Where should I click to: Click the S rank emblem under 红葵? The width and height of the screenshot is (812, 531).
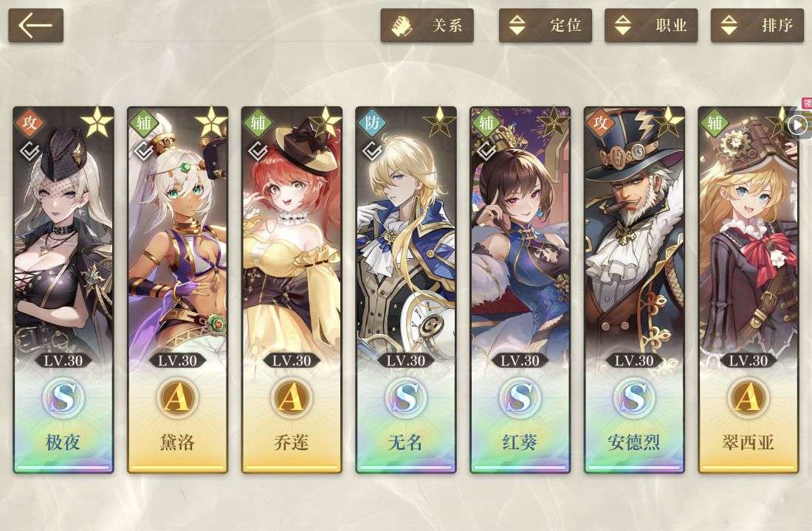click(520, 398)
